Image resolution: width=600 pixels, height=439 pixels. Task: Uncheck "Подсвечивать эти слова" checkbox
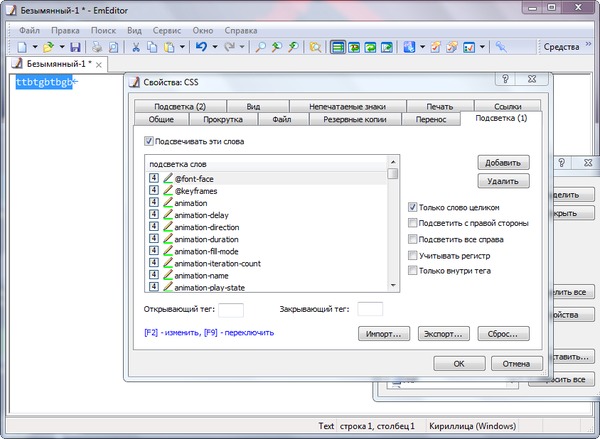pos(150,141)
